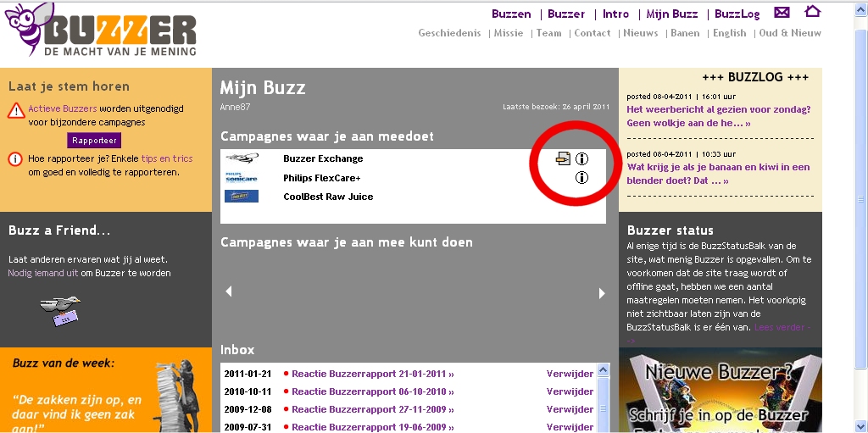Click the Philips Sonicare campaign logo
868x433 pixels.
click(242, 177)
